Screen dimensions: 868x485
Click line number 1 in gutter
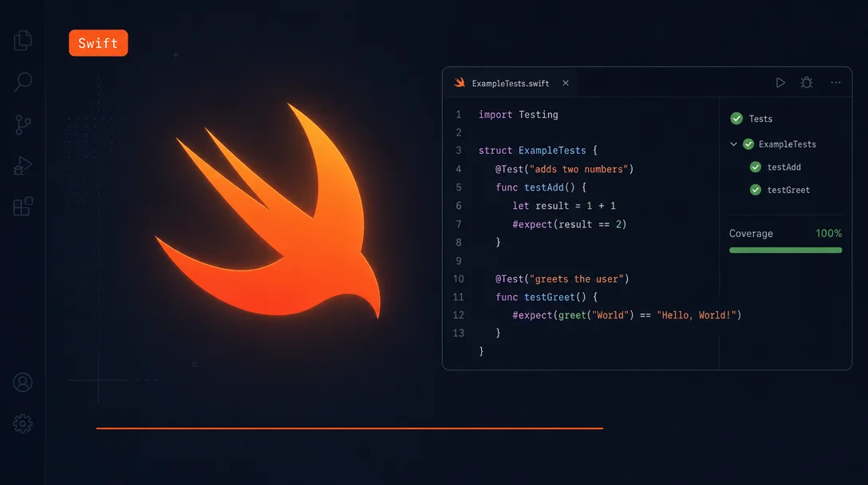[x=459, y=115]
